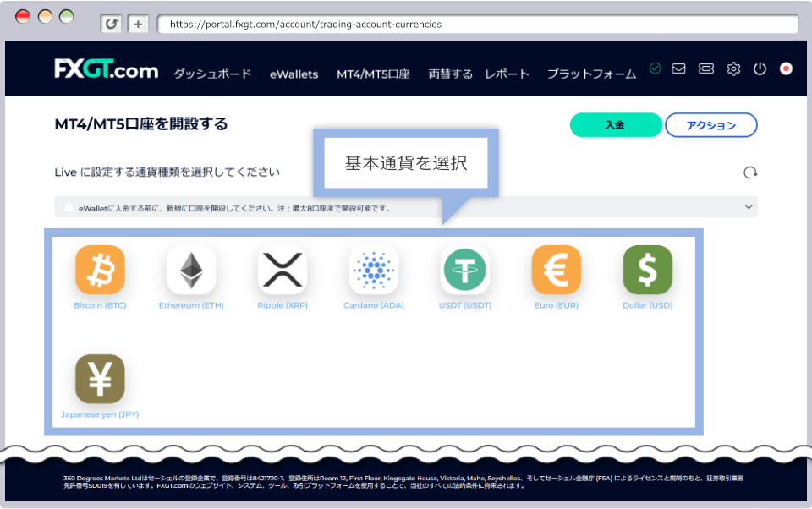
Task: Click the power logout icon
Action: pyautogui.click(x=760, y=68)
